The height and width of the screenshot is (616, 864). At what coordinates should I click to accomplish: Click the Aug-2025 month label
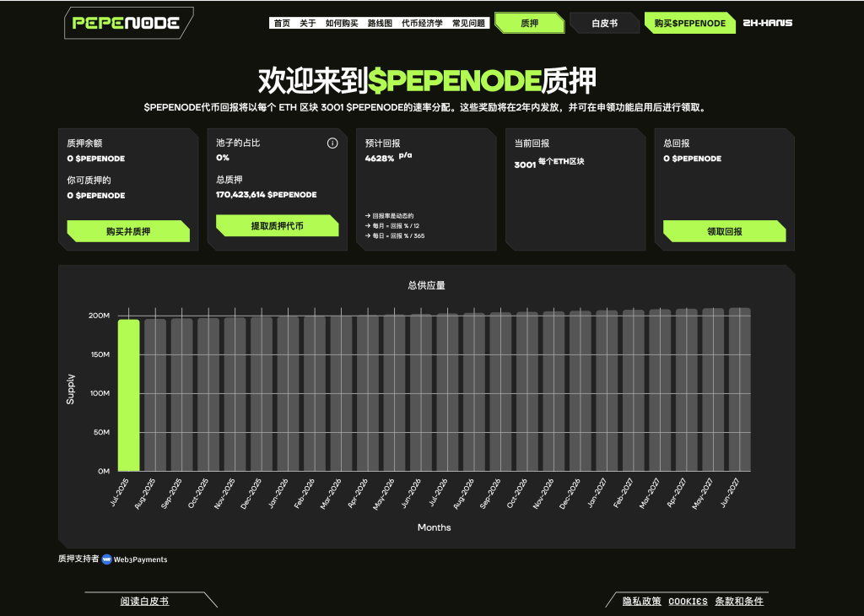145,493
